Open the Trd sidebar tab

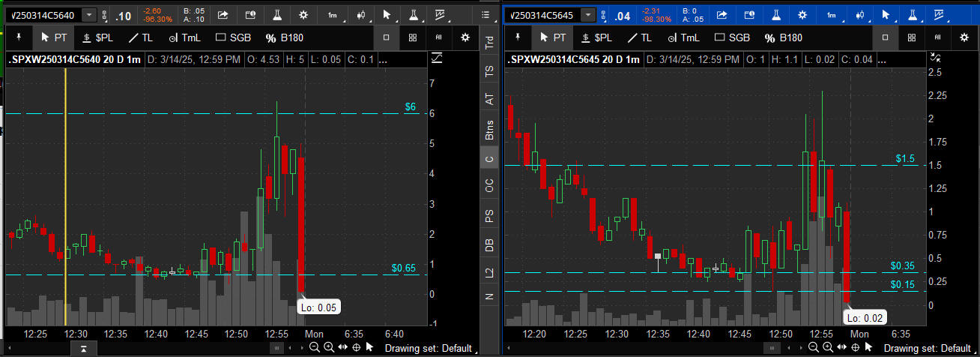[x=490, y=43]
